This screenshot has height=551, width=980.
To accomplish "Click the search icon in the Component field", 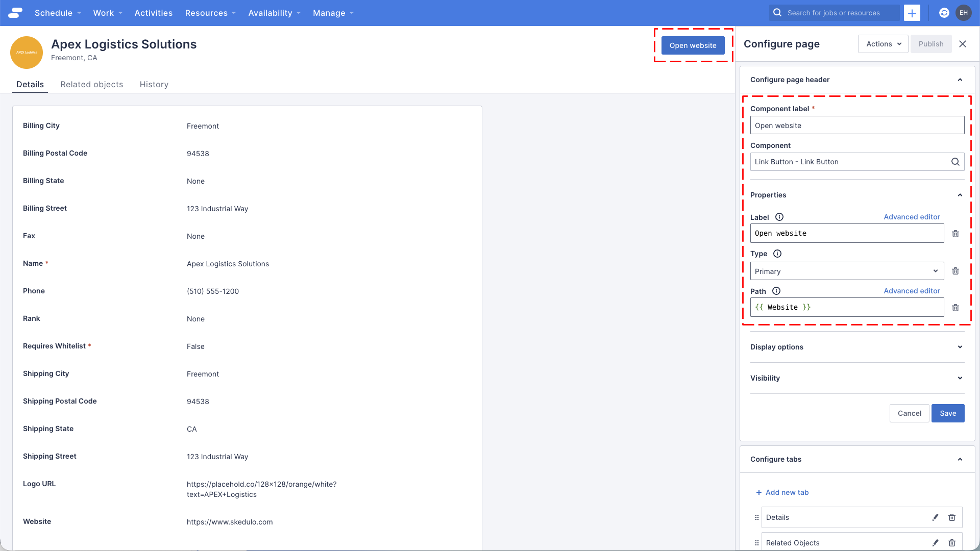I will tap(955, 162).
